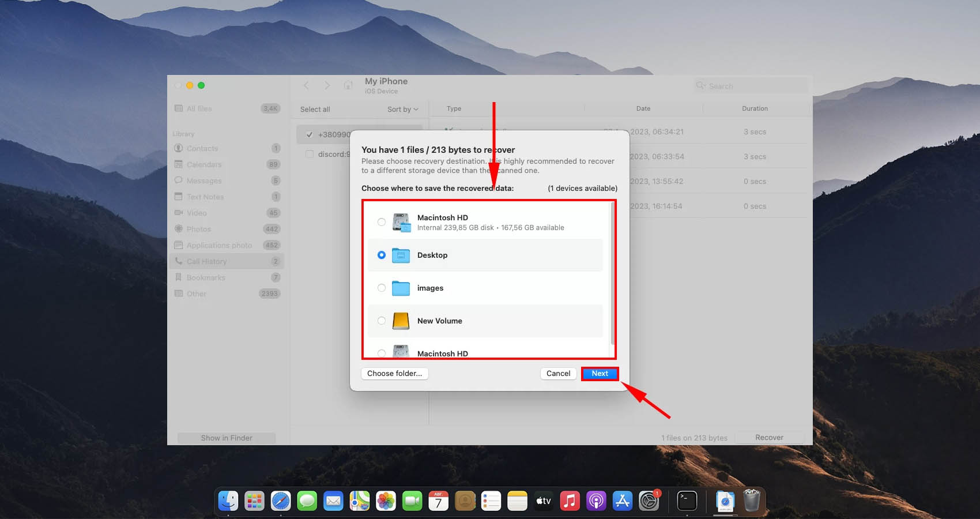Screen dimensions: 980x519
Task: Open Photos app in the Dock
Action: click(386, 501)
